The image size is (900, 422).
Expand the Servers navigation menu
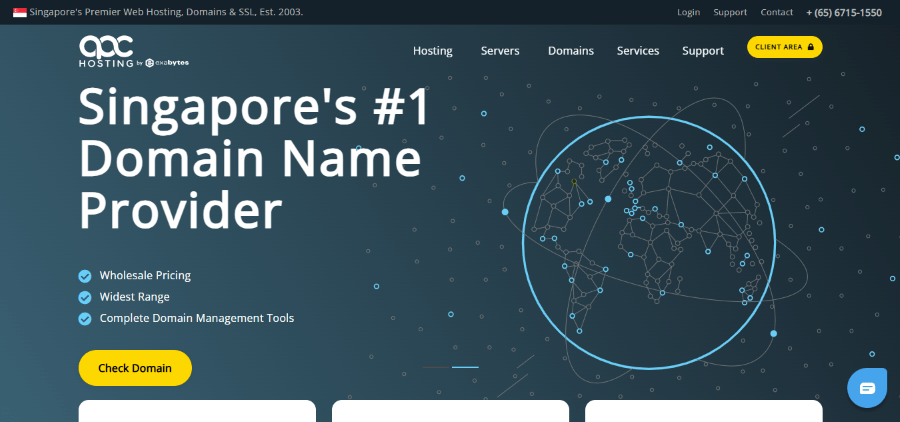tap(500, 51)
